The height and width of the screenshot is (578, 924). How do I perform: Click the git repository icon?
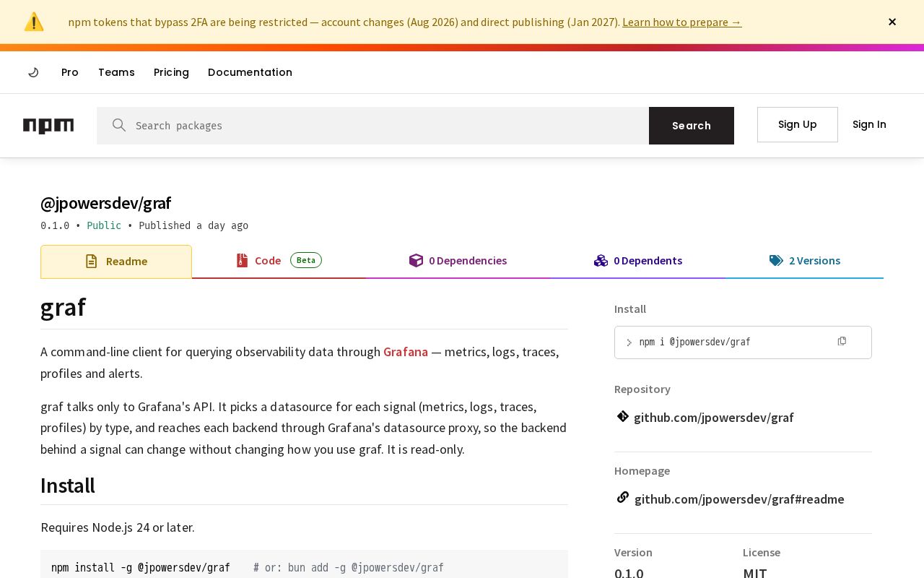622,416
